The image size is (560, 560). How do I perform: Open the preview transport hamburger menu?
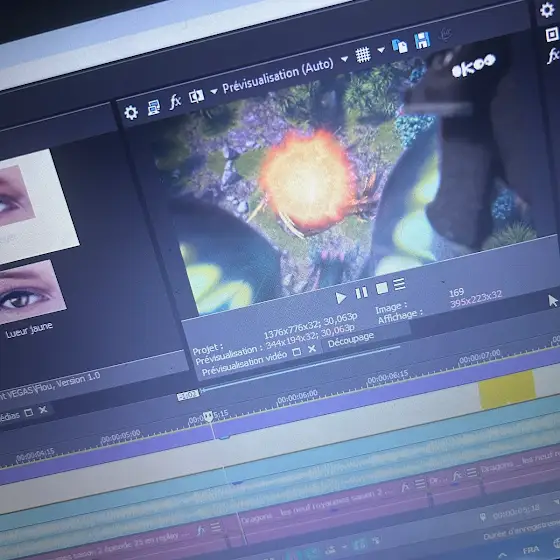click(399, 284)
